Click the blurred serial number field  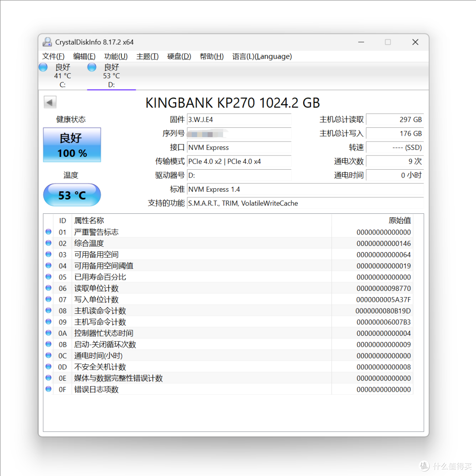point(239,134)
